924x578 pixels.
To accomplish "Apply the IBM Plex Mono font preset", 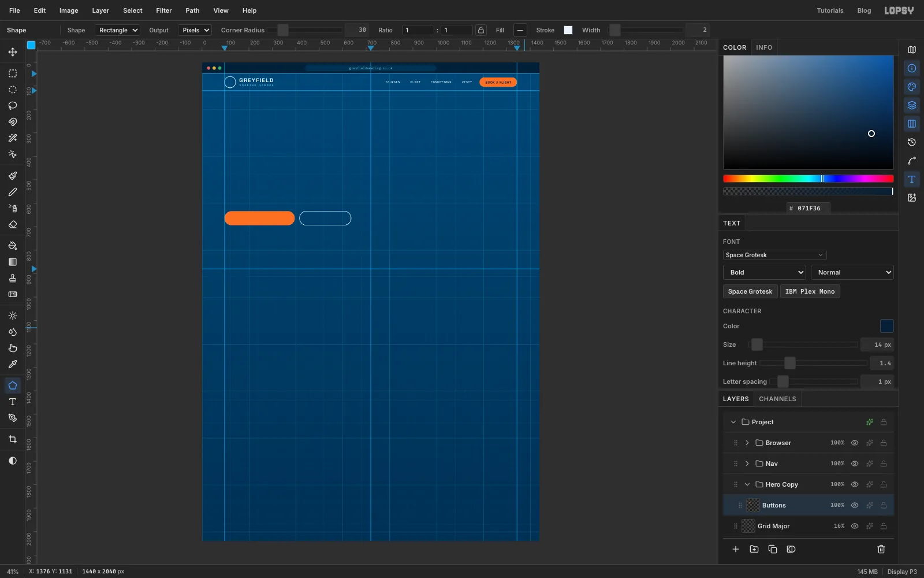I will (x=810, y=291).
